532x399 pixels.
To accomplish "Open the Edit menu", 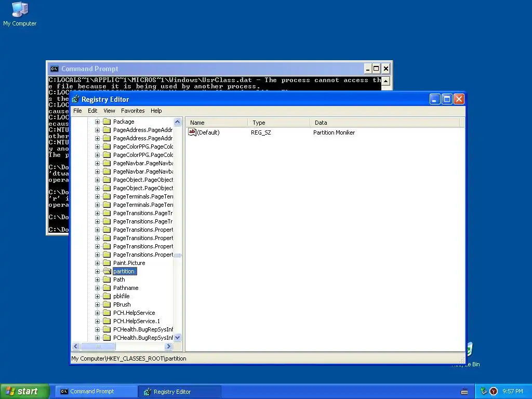I will pyautogui.click(x=92, y=111).
